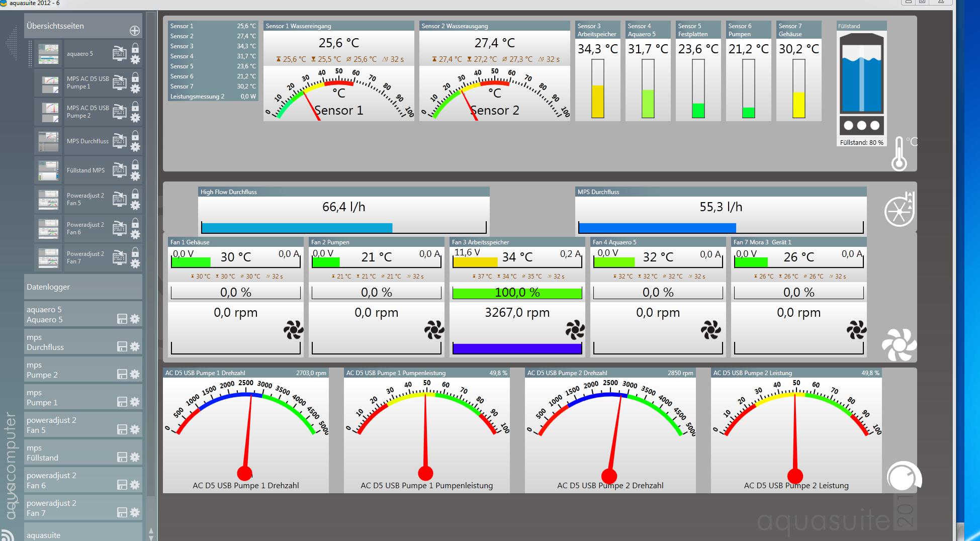Click the large fan icon beside fan panels
The image size is (980, 541).
[x=899, y=345]
